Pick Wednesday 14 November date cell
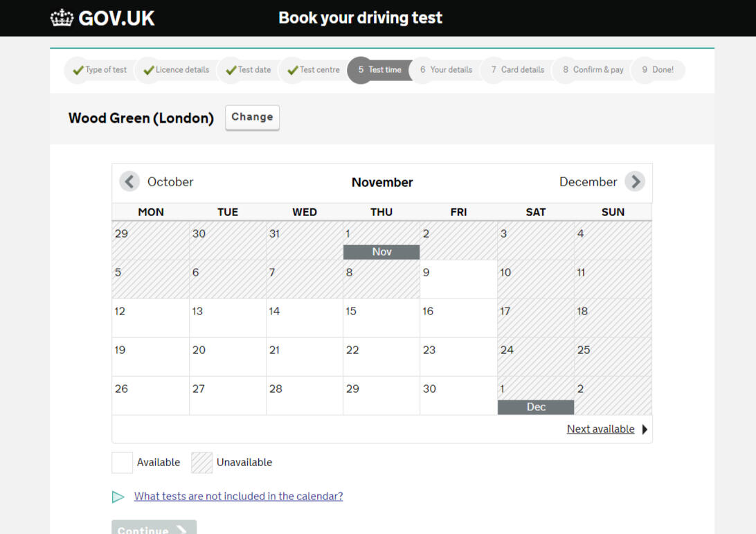 pos(304,318)
